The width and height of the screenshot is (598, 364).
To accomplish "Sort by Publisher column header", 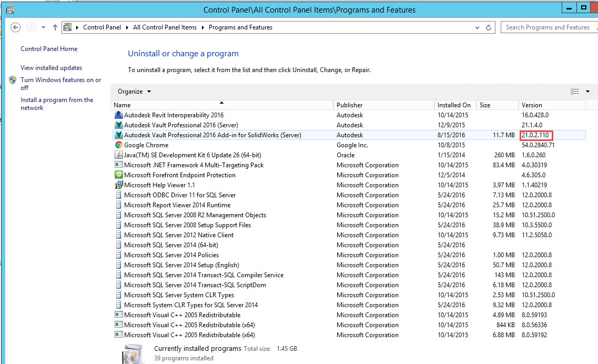I will point(384,105).
